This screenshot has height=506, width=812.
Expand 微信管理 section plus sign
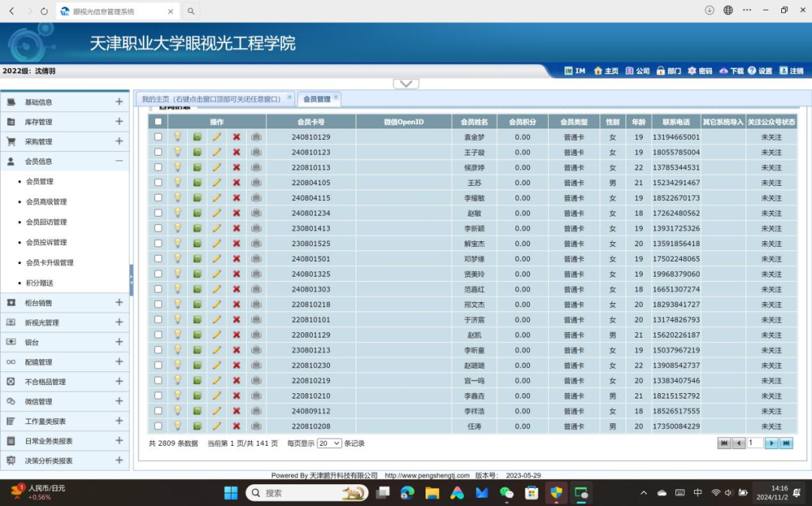[x=119, y=401]
